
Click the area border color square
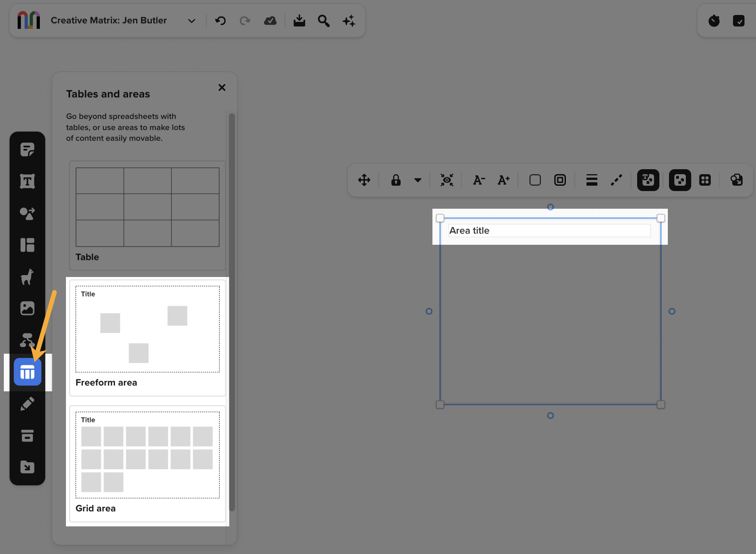click(x=560, y=180)
